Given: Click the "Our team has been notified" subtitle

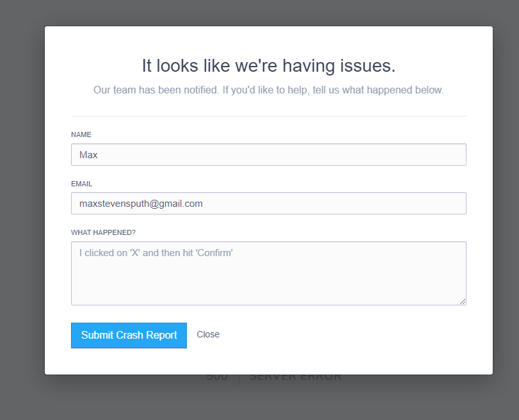Looking at the screenshot, I should tap(269, 90).
